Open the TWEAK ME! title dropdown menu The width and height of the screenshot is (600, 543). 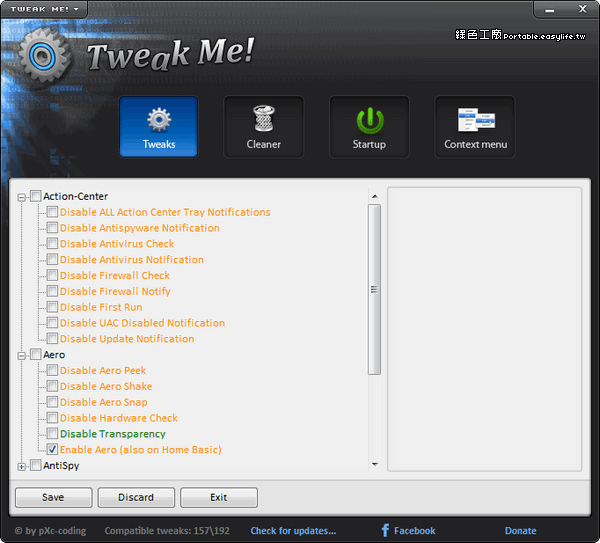[x=44, y=9]
